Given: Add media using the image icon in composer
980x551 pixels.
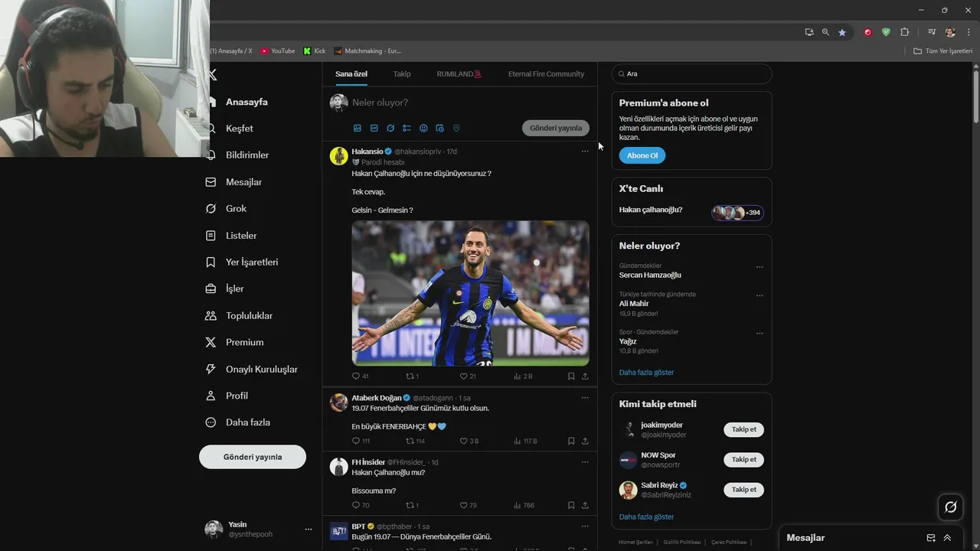Looking at the screenshot, I should pos(357,128).
